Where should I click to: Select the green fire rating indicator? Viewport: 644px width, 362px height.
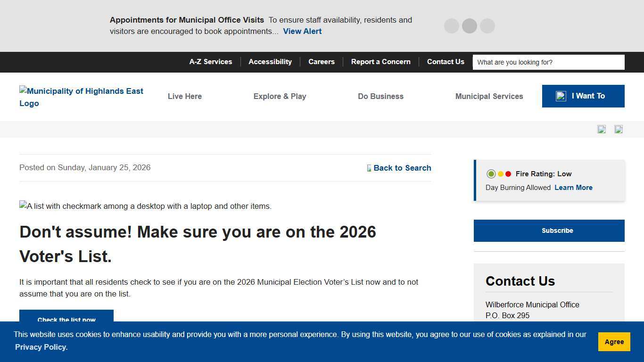point(491,174)
